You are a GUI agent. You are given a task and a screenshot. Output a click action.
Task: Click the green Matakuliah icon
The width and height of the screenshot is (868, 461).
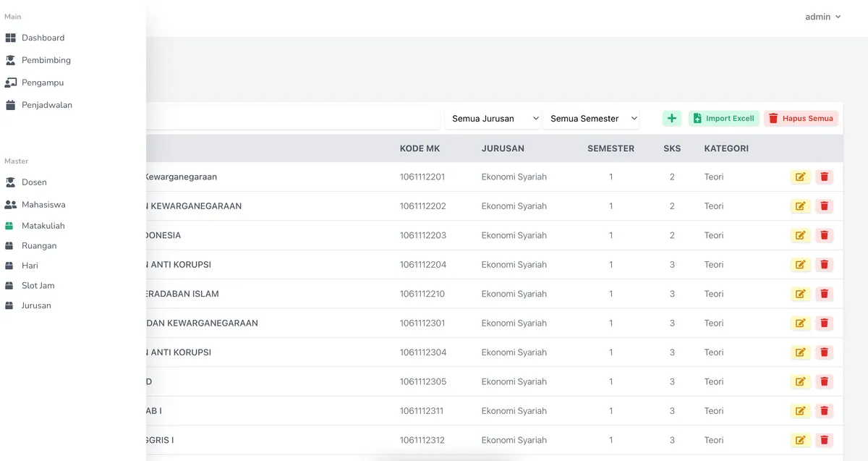tap(9, 226)
